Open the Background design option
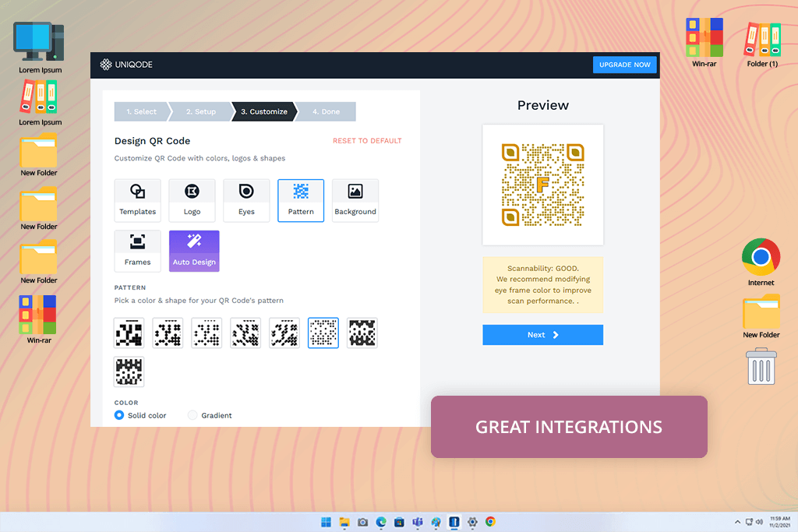The image size is (798, 532). pyautogui.click(x=355, y=200)
